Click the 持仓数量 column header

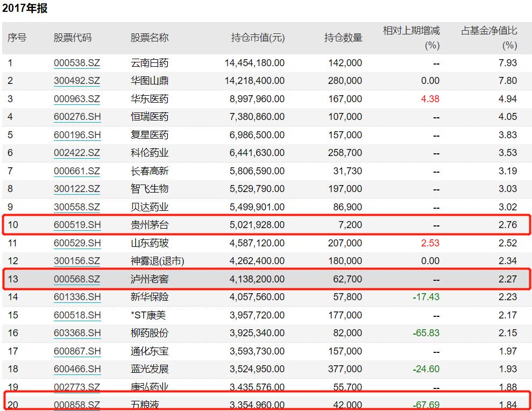343,38
